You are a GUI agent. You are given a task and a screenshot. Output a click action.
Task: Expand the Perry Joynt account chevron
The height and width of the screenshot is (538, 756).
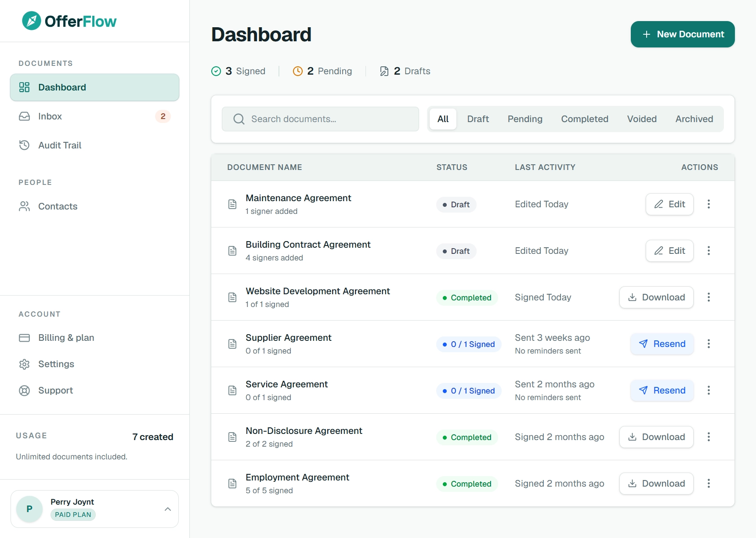[x=167, y=509]
